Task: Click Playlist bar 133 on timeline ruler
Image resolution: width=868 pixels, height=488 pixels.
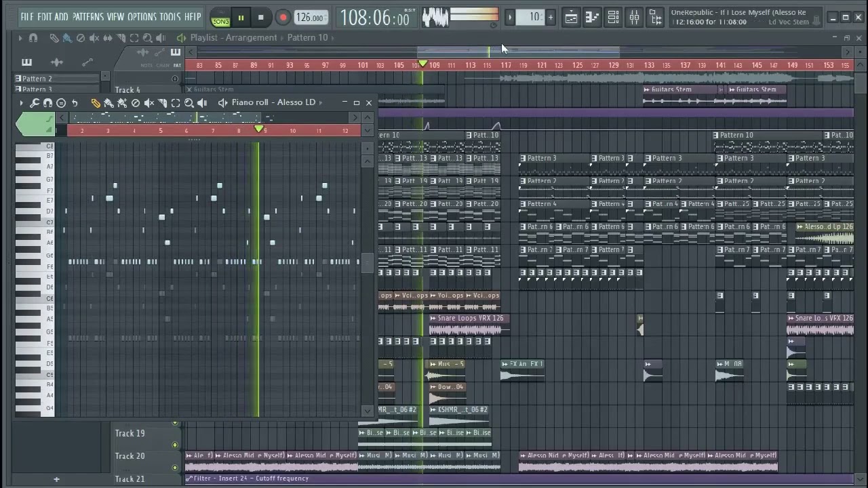Action: pos(649,65)
